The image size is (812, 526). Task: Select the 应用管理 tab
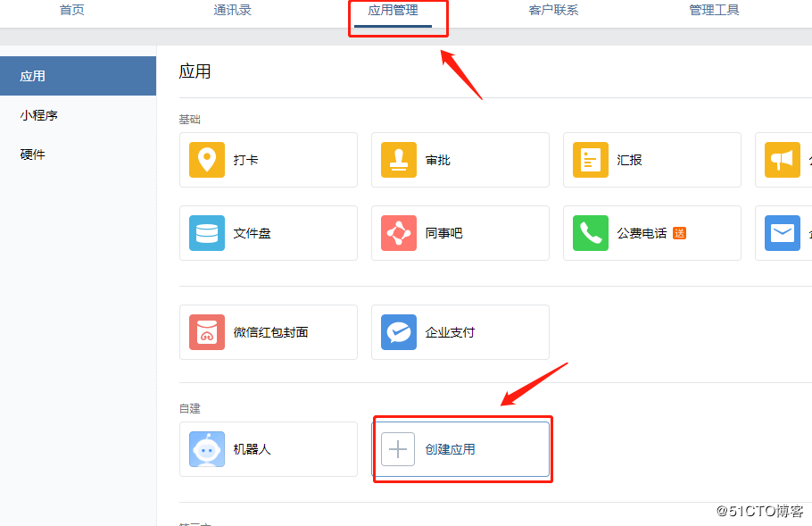click(393, 10)
